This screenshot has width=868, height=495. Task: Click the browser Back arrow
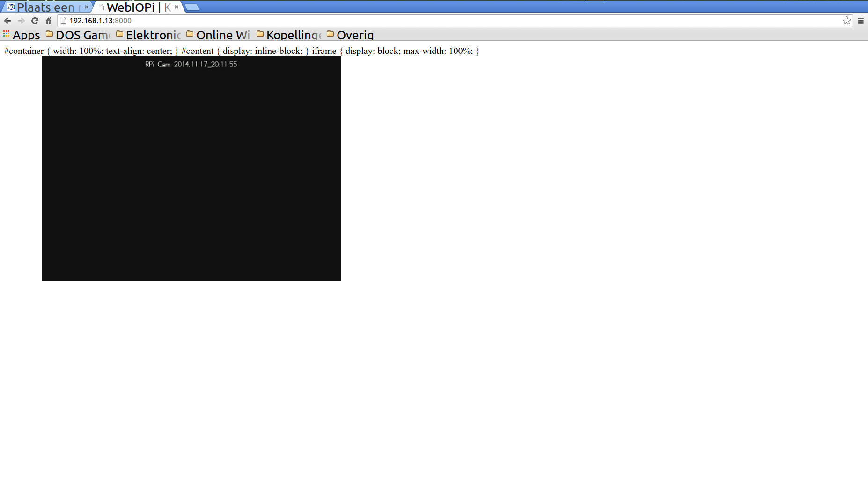coord(7,21)
